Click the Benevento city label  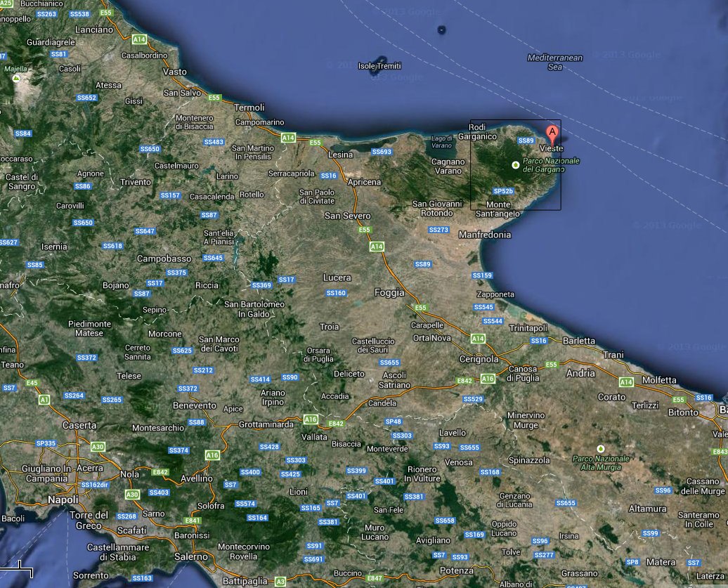(195, 405)
